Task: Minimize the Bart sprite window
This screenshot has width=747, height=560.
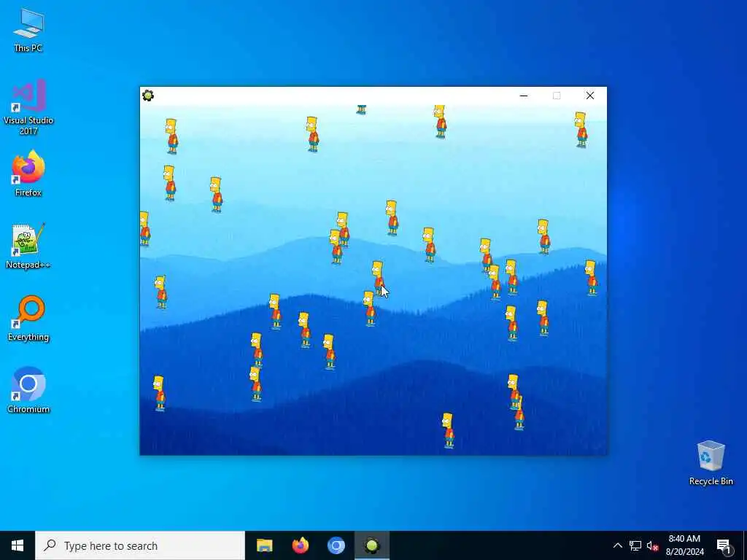Action: pos(524,96)
